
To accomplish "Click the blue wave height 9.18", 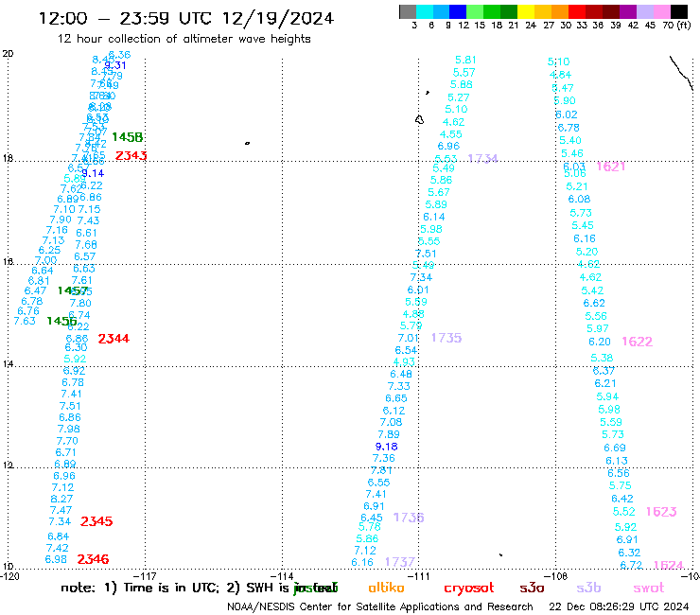I will pos(387,447).
